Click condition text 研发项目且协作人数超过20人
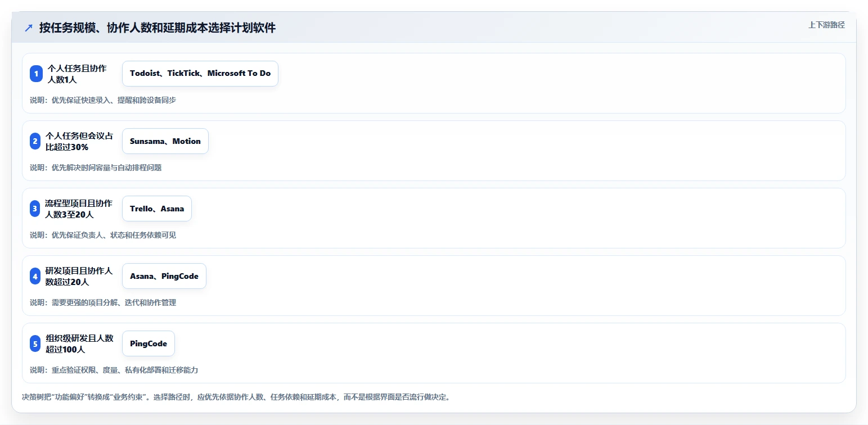The width and height of the screenshot is (868, 425). point(79,276)
